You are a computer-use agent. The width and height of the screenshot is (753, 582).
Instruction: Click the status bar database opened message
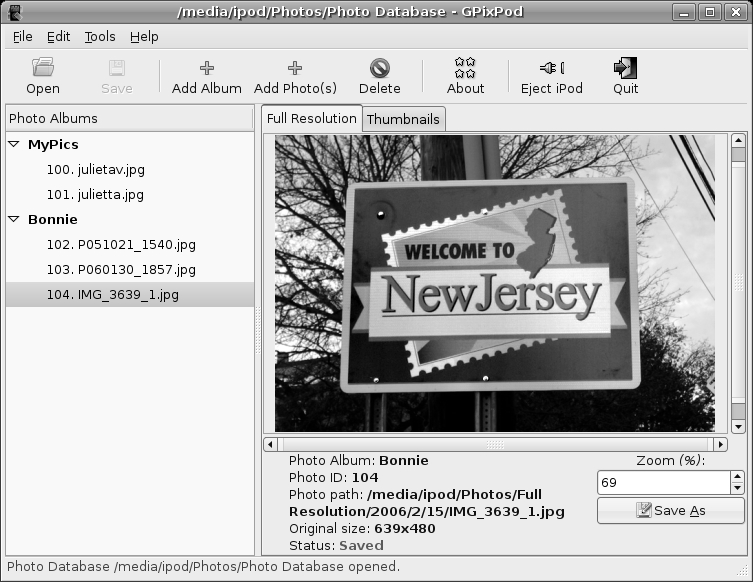(203, 567)
